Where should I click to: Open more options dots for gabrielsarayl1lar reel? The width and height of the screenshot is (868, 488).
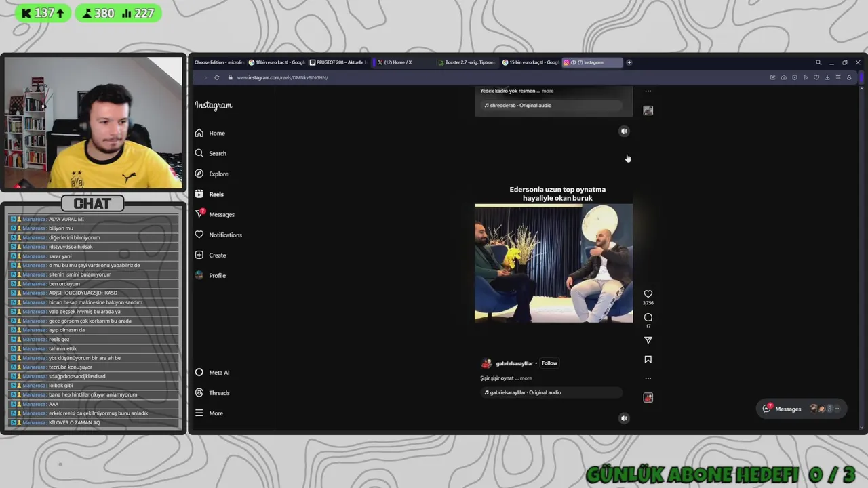[x=648, y=378]
